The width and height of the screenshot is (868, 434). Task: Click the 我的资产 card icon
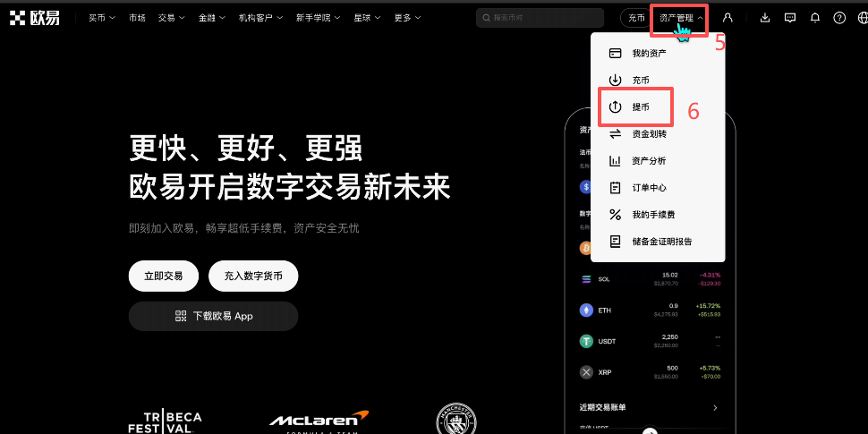coord(615,53)
